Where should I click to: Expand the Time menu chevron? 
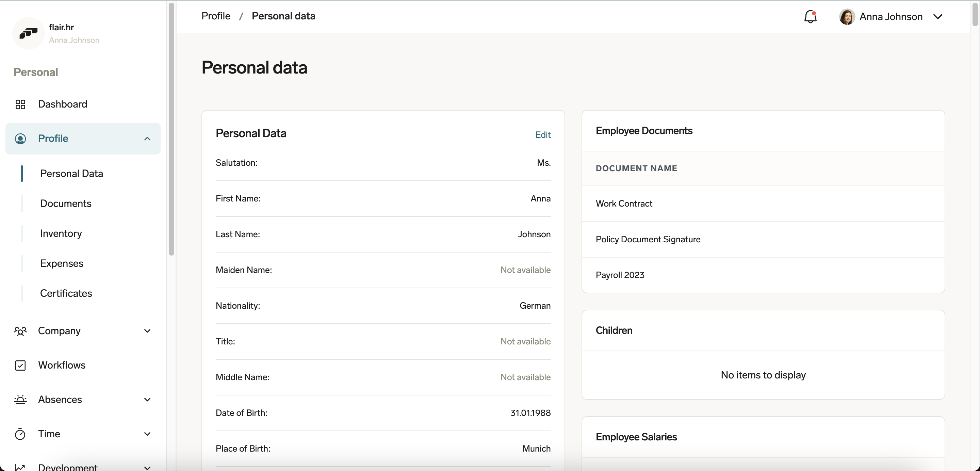coord(147,434)
